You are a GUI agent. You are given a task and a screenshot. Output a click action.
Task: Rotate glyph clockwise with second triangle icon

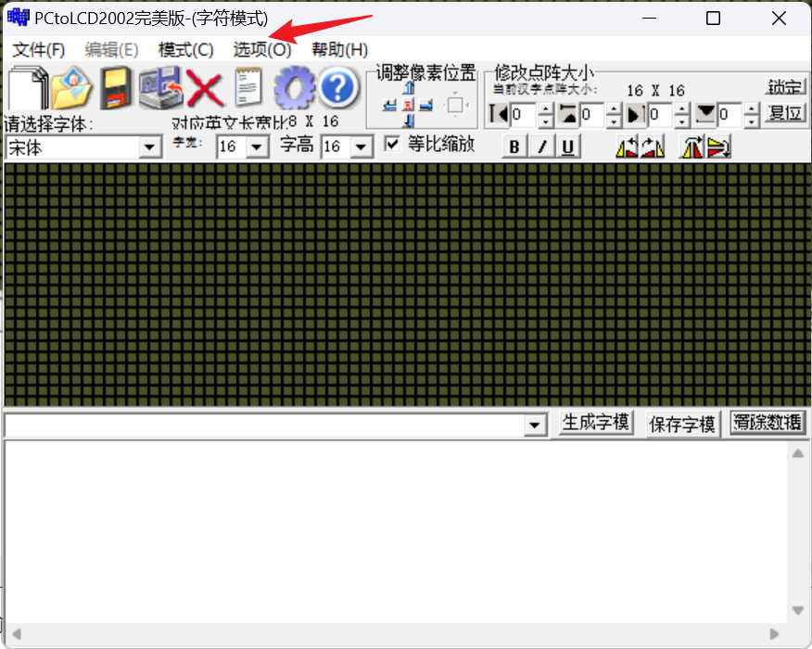coord(653,146)
